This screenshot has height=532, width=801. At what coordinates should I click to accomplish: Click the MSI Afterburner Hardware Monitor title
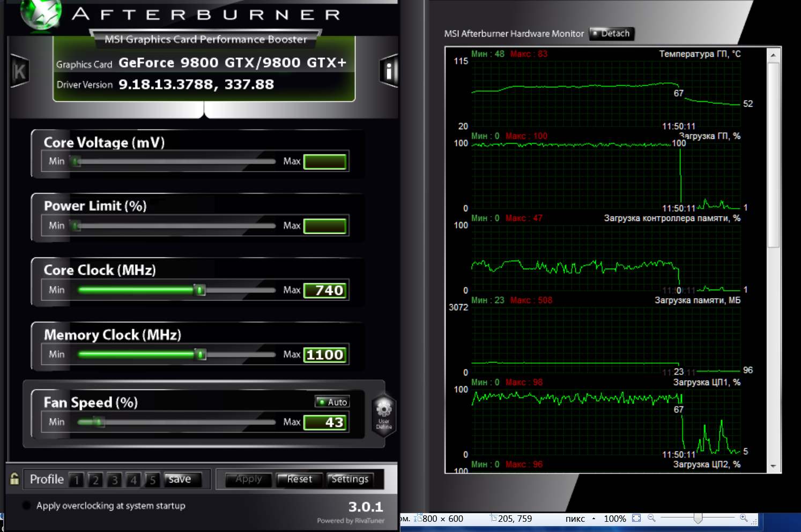pyautogui.click(x=514, y=33)
